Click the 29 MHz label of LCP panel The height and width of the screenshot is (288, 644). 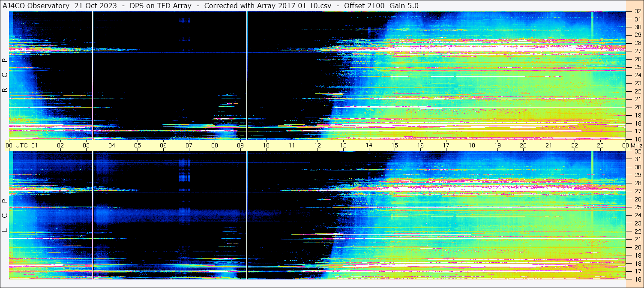pos(637,175)
